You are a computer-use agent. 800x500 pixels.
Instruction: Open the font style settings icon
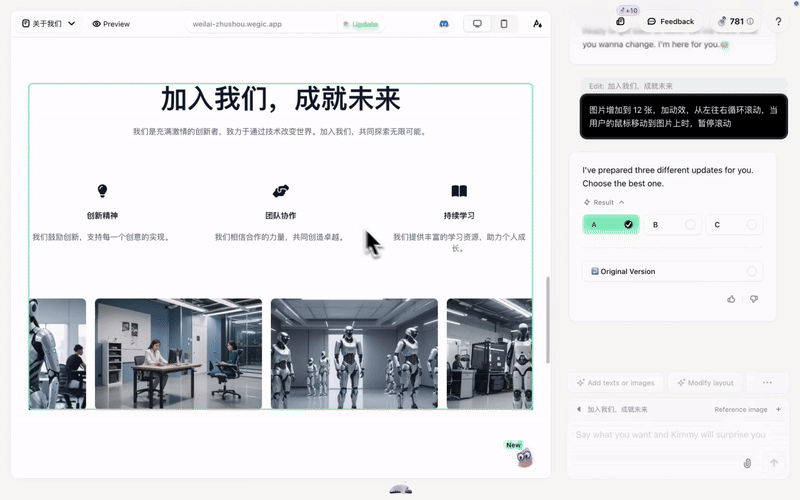click(x=537, y=23)
